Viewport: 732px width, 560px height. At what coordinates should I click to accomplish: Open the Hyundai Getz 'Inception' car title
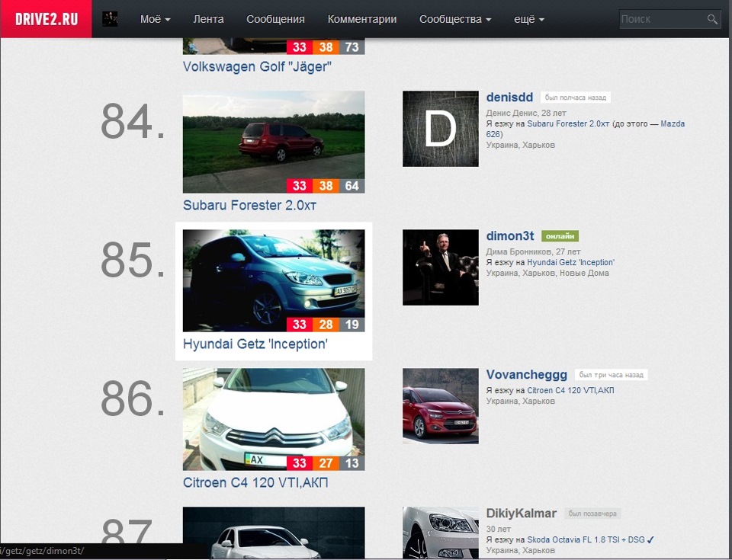[x=255, y=344]
